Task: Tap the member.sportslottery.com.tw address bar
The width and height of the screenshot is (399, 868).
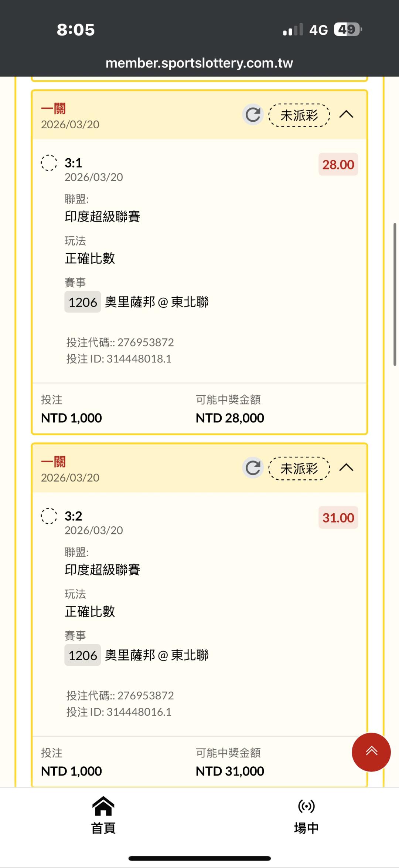Action: [199, 63]
